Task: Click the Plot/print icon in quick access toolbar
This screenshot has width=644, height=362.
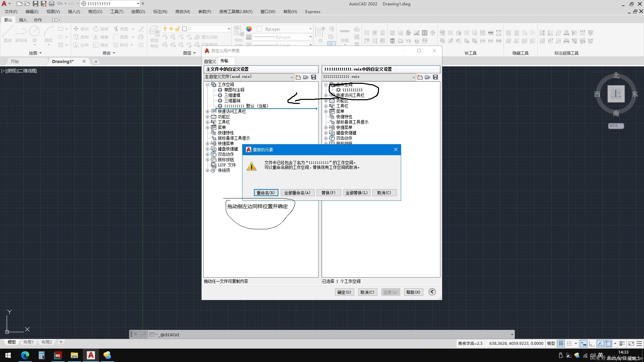Action: tap(51, 4)
